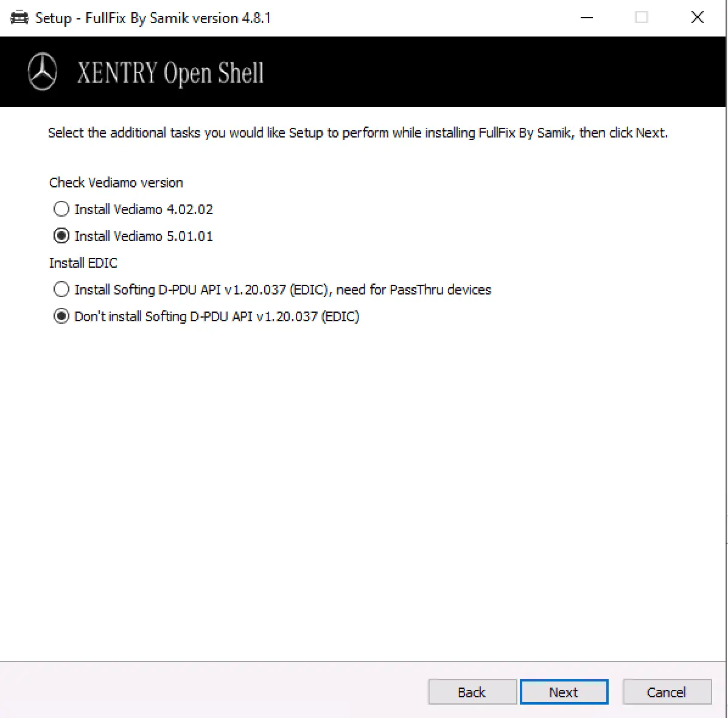
Task: Select Install Vediamo 4.02.02 radio button
Action: pos(61,209)
